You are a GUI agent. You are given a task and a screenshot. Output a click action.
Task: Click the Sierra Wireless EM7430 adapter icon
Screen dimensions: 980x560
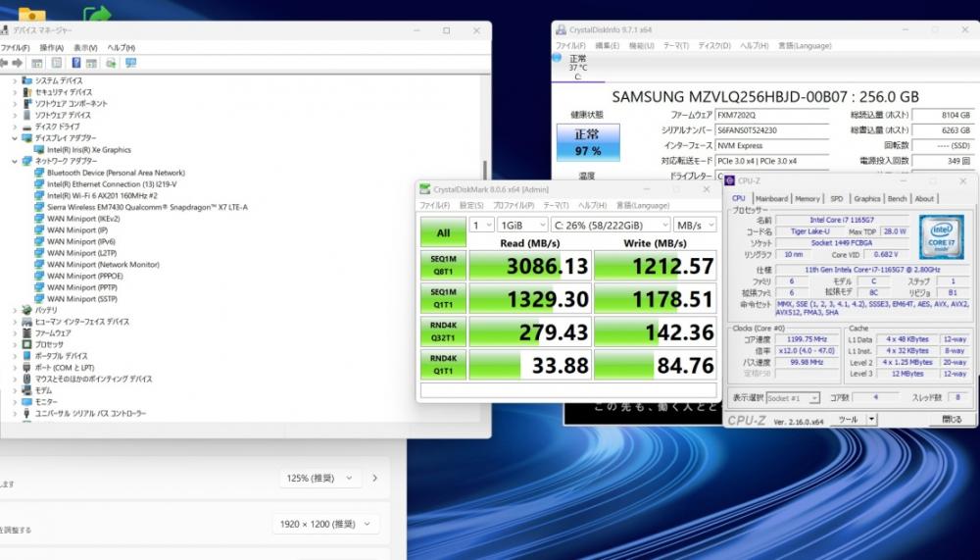pyautogui.click(x=39, y=207)
